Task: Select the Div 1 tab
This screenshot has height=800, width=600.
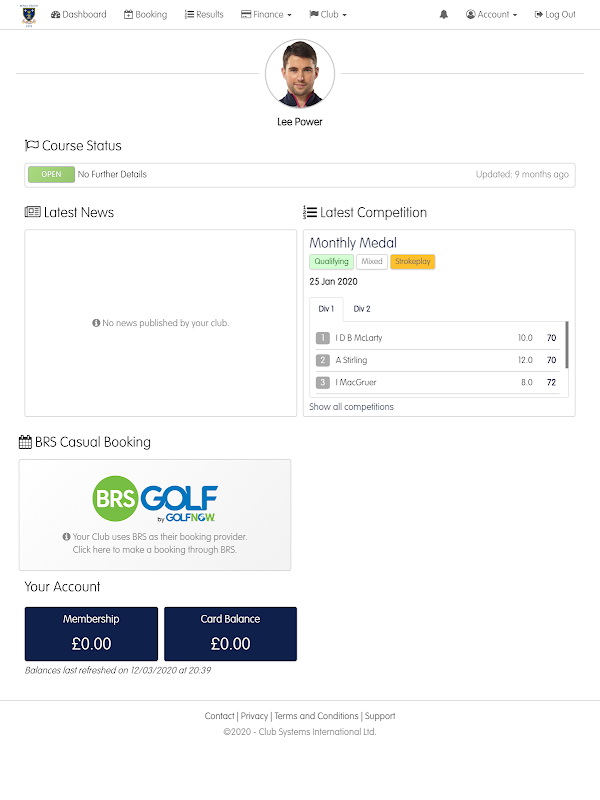Action: pyautogui.click(x=326, y=309)
